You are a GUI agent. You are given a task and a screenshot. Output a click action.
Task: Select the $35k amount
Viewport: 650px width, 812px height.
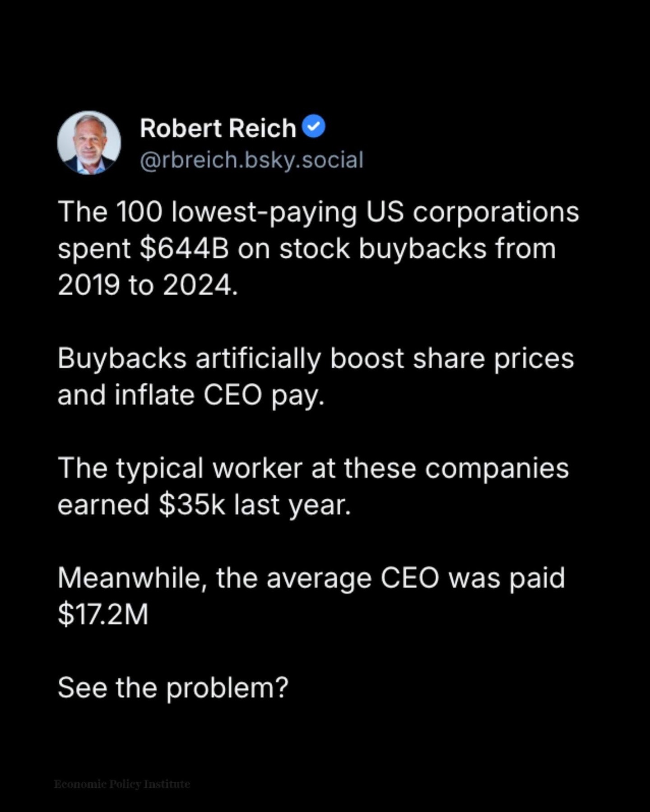pos(192,505)
